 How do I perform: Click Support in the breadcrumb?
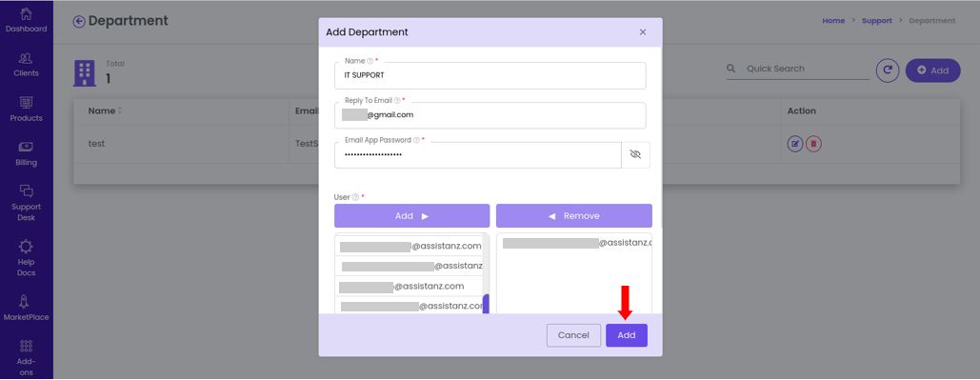point(877,21)
